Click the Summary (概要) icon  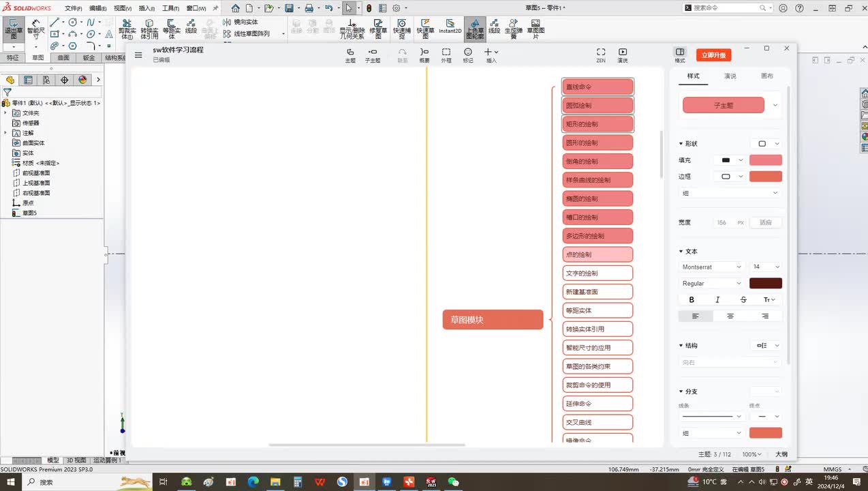click(424, 55)
